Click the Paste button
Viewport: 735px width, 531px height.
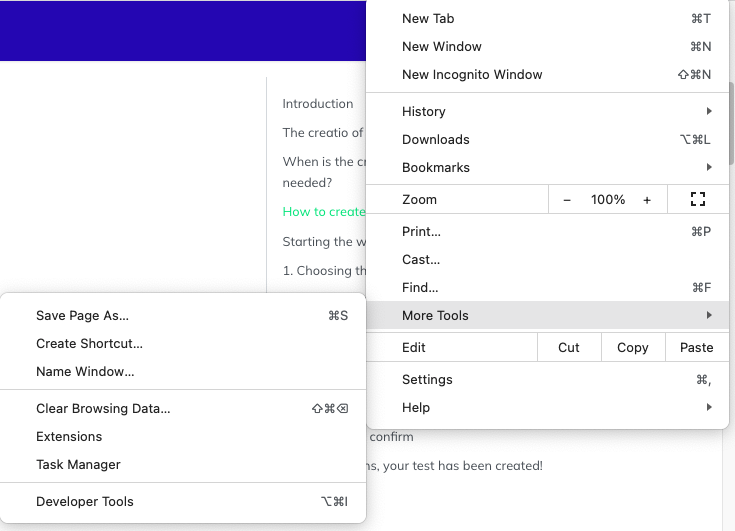click(x=696, y=347)
